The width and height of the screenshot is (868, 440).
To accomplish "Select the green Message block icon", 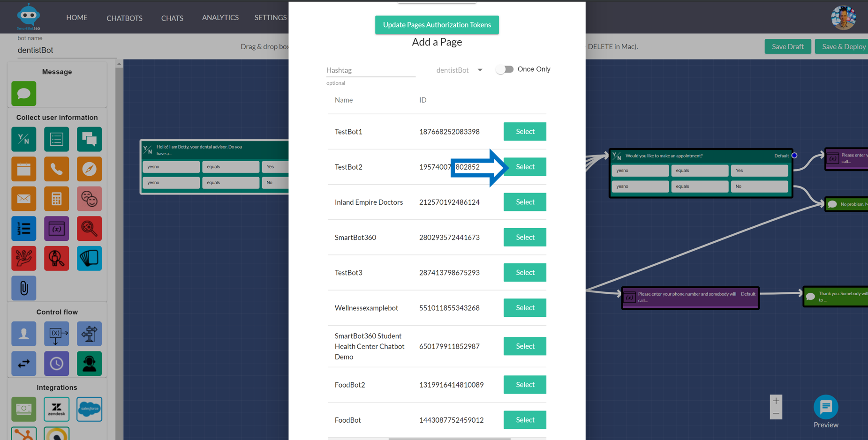I will pos(24,93).
